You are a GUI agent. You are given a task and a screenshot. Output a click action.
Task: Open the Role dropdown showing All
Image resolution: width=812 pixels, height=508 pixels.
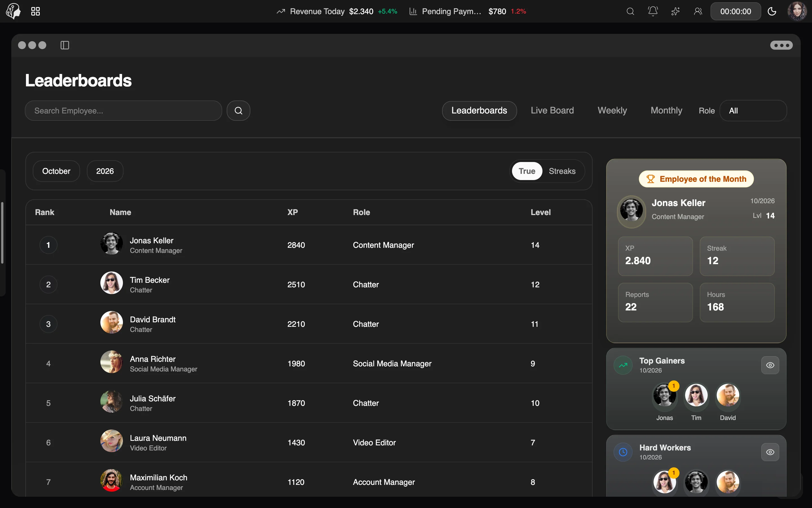click(x=753, y=111)
